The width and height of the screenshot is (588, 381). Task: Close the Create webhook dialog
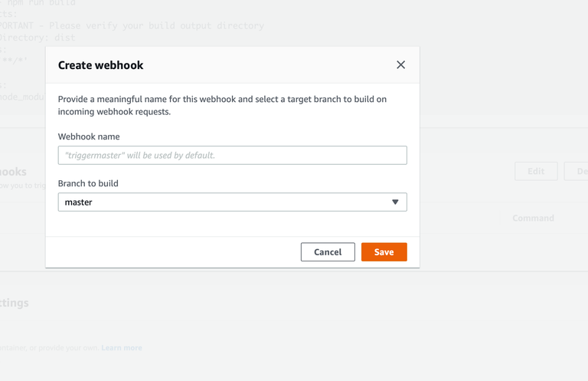point(400,65)
